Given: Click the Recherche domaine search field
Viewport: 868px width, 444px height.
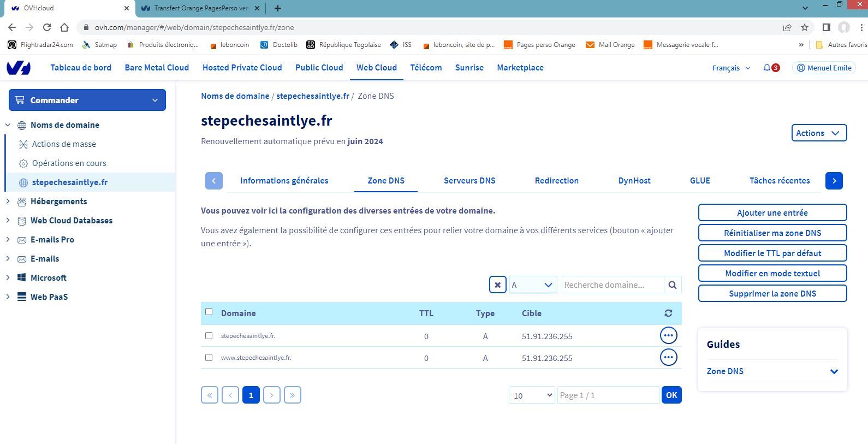Looking at the screenshot, I should [x=612, y=285].
